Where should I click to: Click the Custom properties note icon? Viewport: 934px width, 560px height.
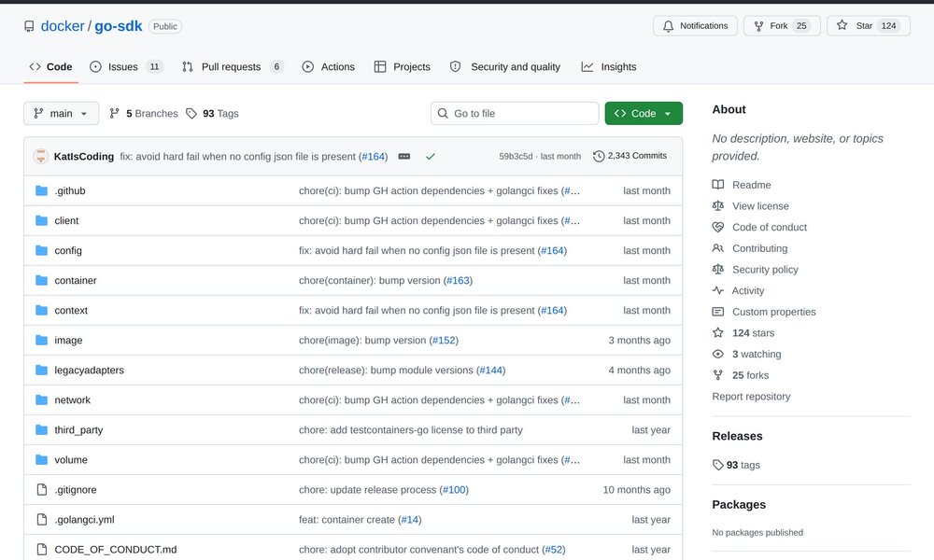point(717,311)
